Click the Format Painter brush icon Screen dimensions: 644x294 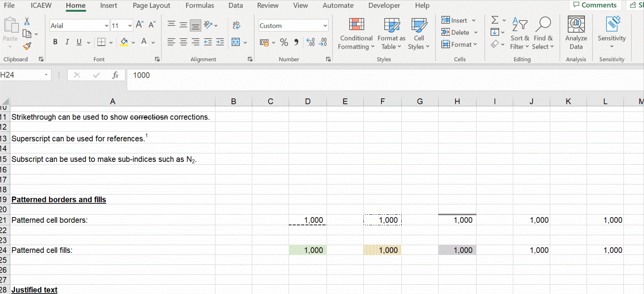tap(27, 46)
